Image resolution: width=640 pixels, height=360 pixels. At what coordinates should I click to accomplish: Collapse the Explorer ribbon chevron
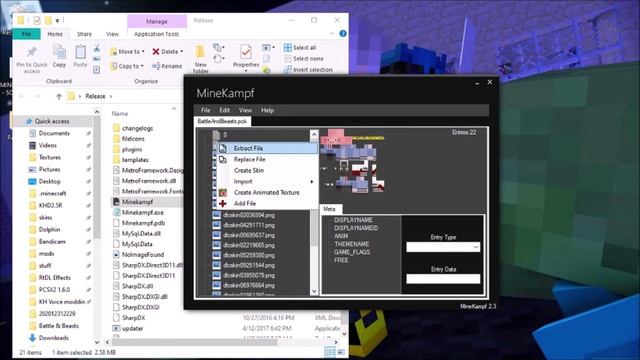[x=332, y=34]
